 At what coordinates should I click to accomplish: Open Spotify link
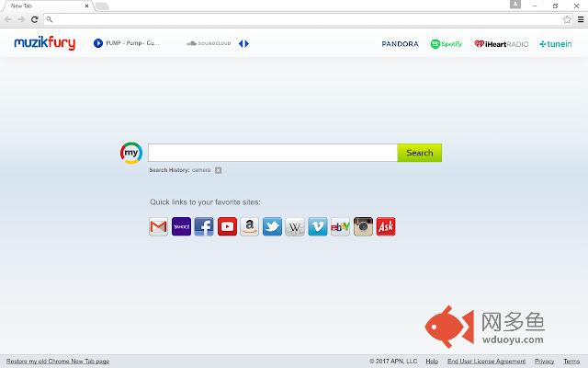pyautogui.click(x=447, y=44)
